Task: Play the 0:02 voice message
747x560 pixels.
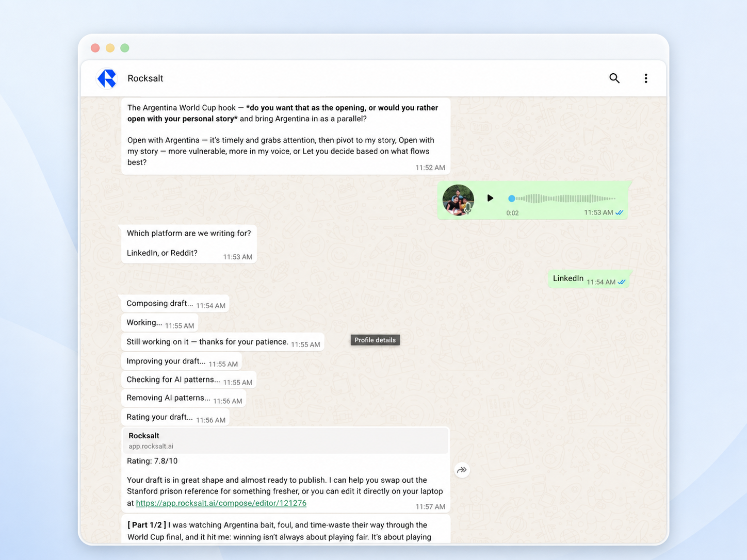Action: coord(490,198)
